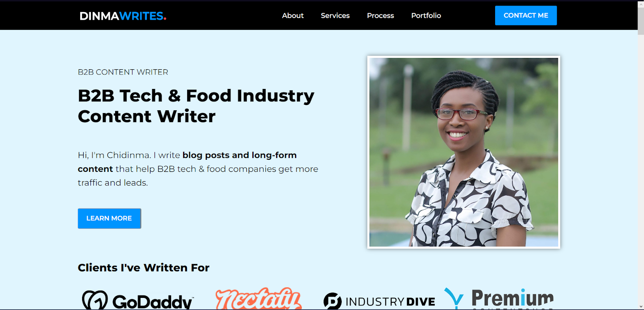Image resolution: width=644 pixels, height=310 pixels.
Task: Go to the Process section
Action: click(x=380, y=15)
